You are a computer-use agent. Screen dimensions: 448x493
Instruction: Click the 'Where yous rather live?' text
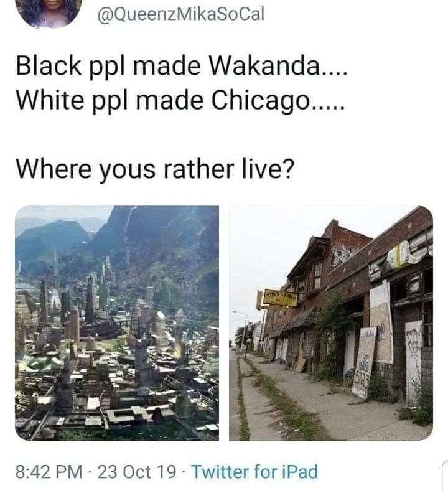155,169
